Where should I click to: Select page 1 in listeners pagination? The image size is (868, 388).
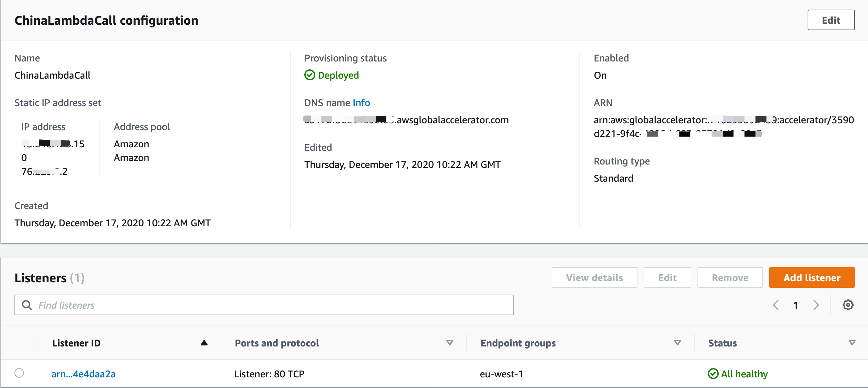[796, 305]
